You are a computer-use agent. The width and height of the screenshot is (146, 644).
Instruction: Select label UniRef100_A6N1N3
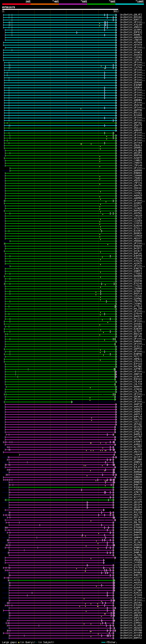[x=131, y=37]
